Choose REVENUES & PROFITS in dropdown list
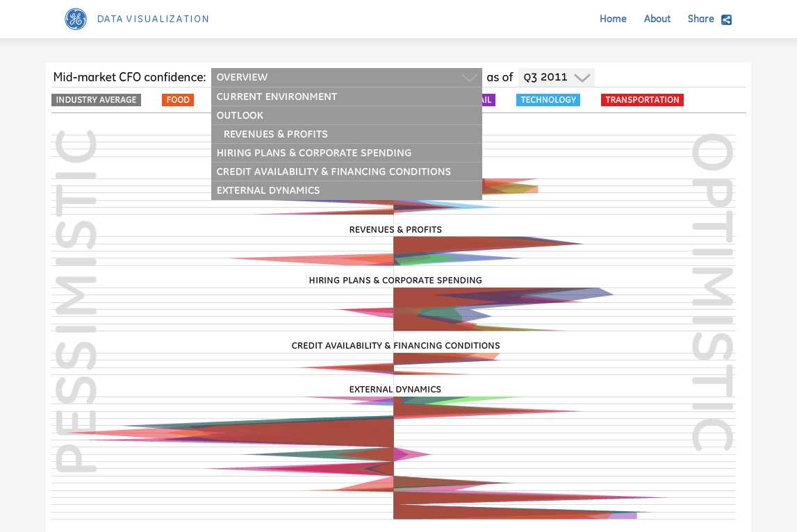Image resolution: width=797 pixels, height=532 pixels. (x=347, y=134)
